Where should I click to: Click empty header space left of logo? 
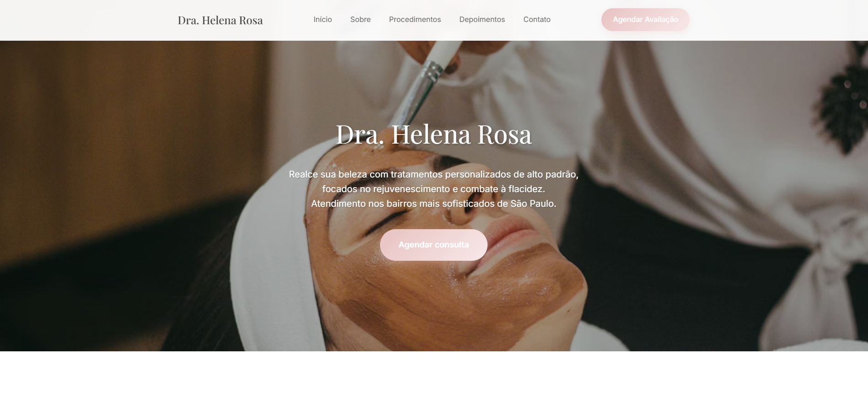click(x=87, y=20)
